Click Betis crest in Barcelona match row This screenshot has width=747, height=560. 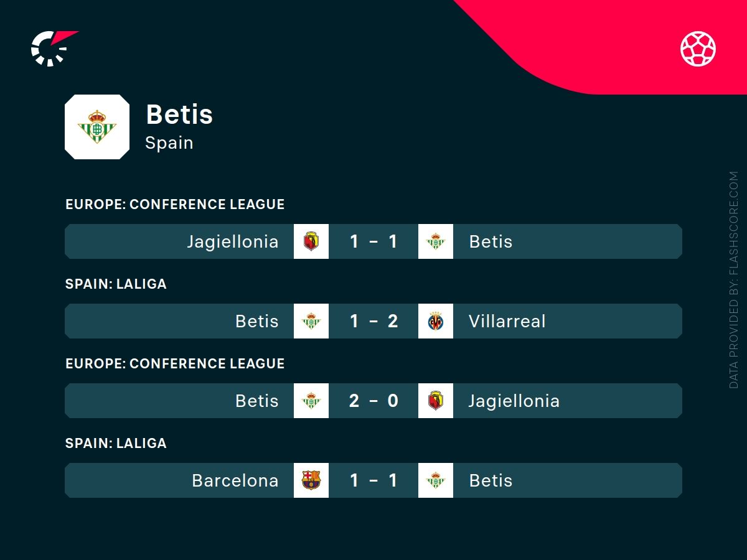pyautogui.click(x=436, y=480)
